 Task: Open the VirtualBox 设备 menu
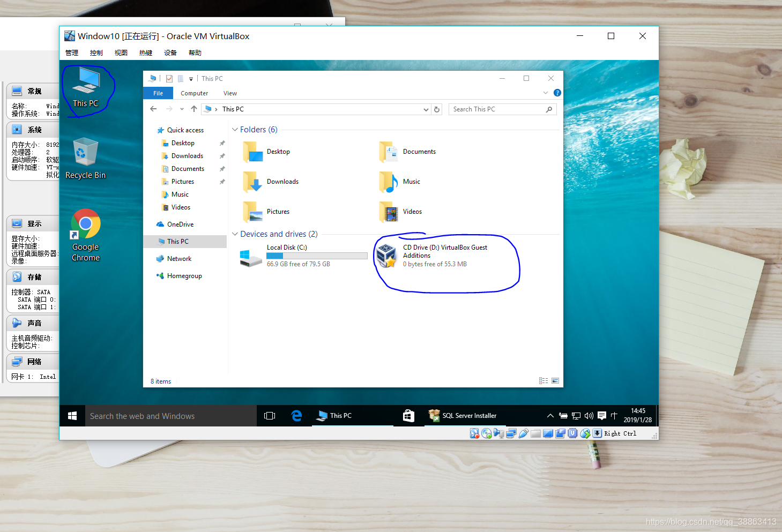[x=170, y=53]
